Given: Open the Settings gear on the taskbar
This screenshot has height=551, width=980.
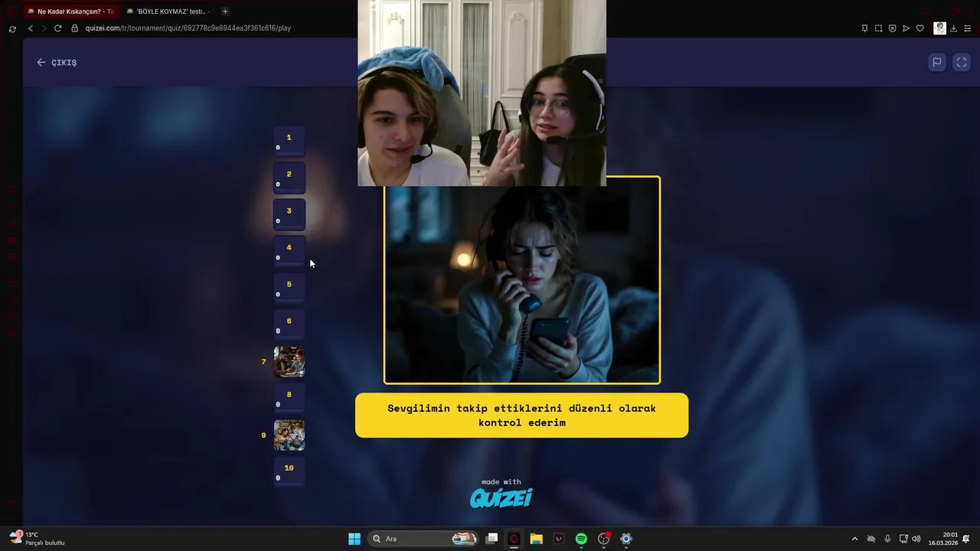Looking at the screenshot, I should click(626, 539).
